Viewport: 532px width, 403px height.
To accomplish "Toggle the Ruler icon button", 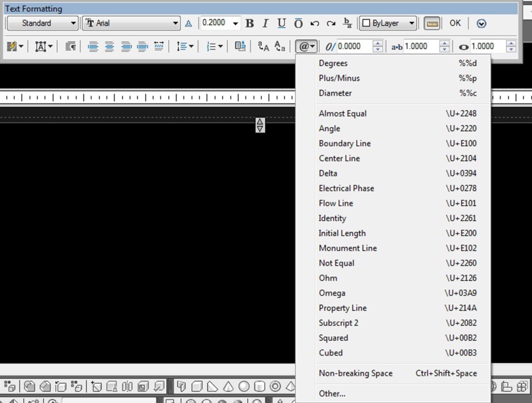I will click(x=432, y=23).
